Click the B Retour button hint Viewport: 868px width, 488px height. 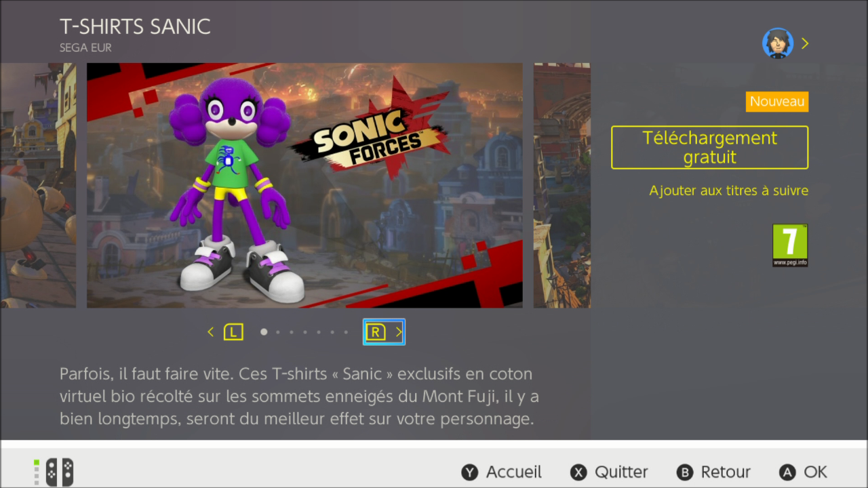[714, 472]
